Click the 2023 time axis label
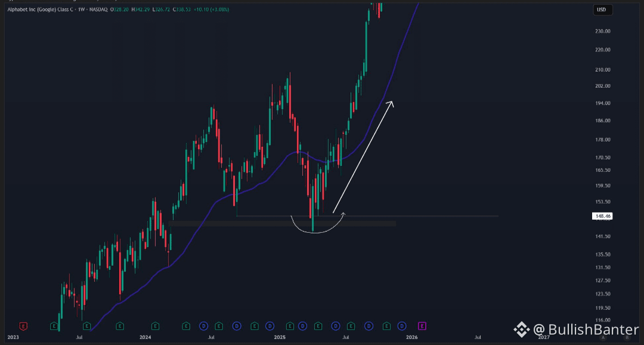The width and height of the screenshot is (644, 345). (13, 338)
